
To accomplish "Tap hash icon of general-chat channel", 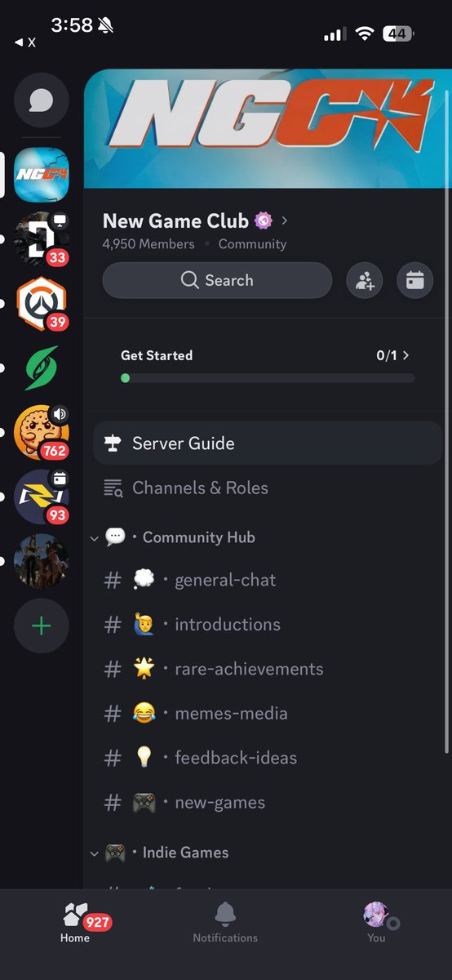I will [x=113, y=581].
